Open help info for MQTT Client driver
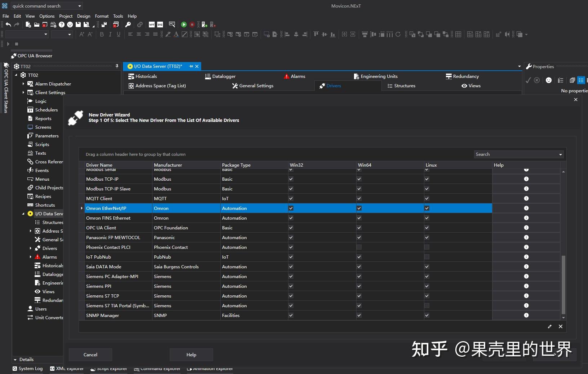The width and height of the screenshot is (588, 374). pyautogui.click(x=526, y=198)
